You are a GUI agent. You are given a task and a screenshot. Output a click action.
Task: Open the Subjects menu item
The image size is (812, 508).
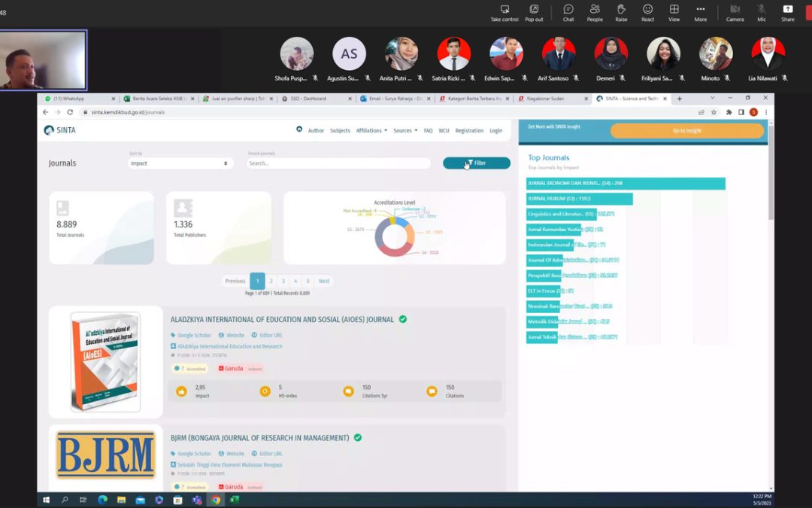pyautogui.click(x=340, y=131)
